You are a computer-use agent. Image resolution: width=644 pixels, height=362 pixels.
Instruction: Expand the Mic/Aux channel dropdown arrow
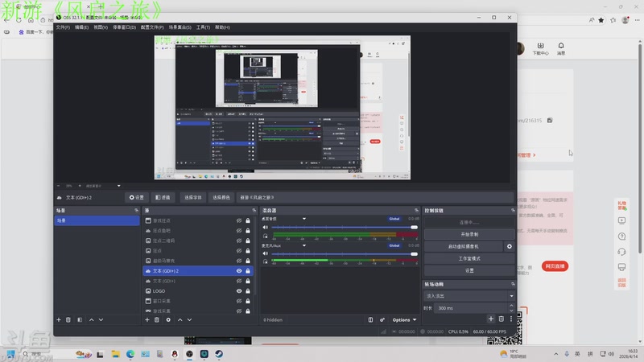(304, 245)
